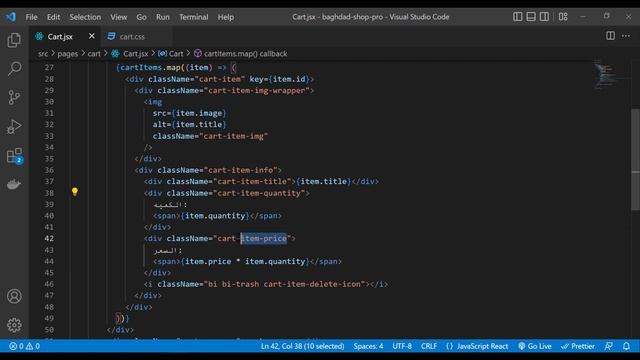Open the File menu
Image resolution: width=640 pixels, height=360 pixels.
pos(31,17)
